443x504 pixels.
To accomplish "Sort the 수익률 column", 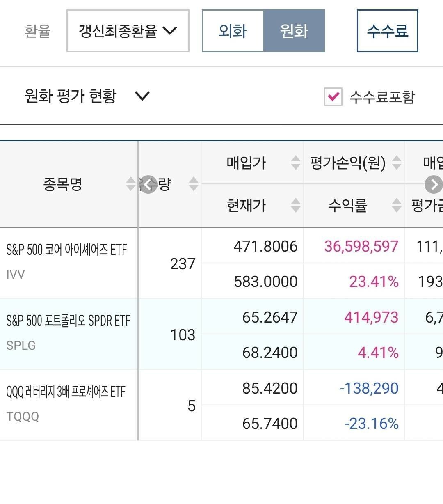I will (396, 205).
